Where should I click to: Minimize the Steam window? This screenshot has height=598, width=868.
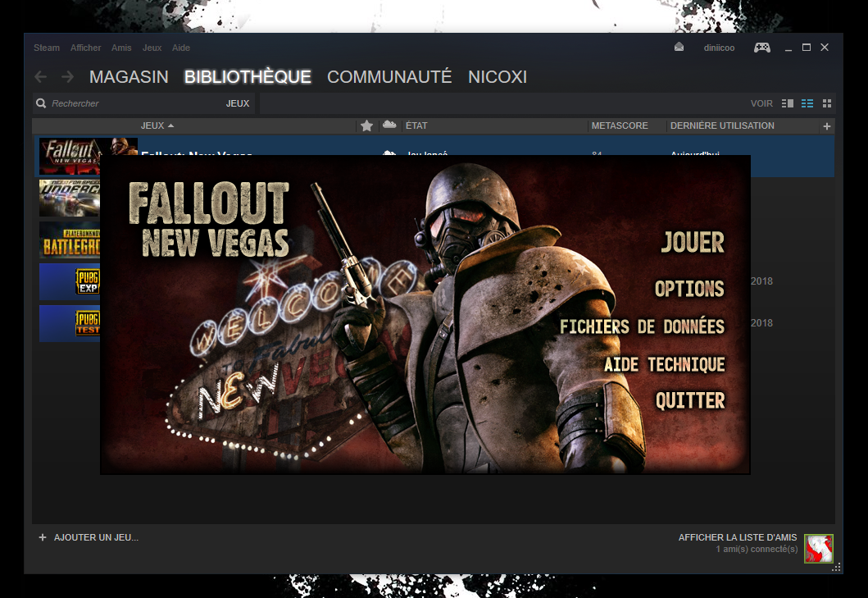tap(788, 48)
